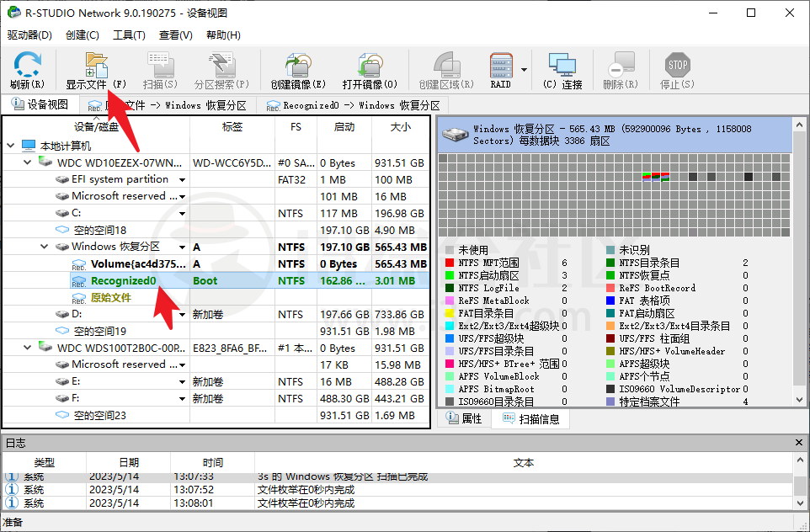Click the 13:07:52 log entry row
This screenshot has width=810, height=532.
(x=397, y=489)
